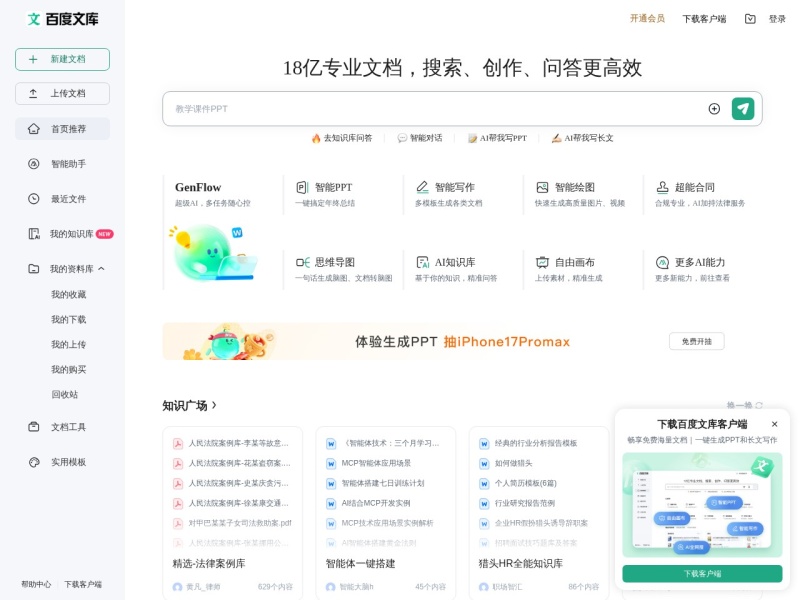Click the 智能写作 pen icon
The image size is (800, 600).
[422, 187]
